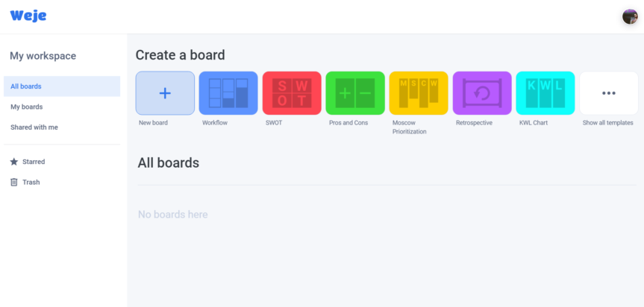Click the My workspace heading
644x307 pixels.
pyautogui.click(x=43, y=56)
